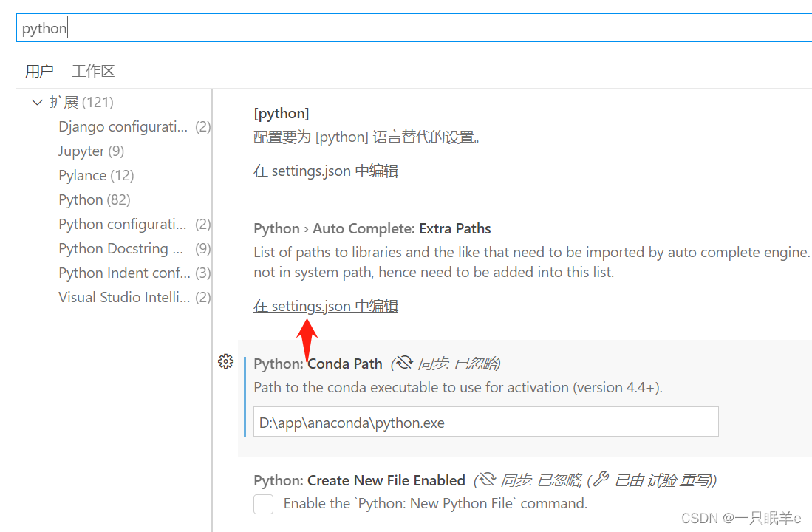Open settings.json link under [python] section
This screenshot has width=812, height=532.
pyautogui.click(x=325, y=171)
